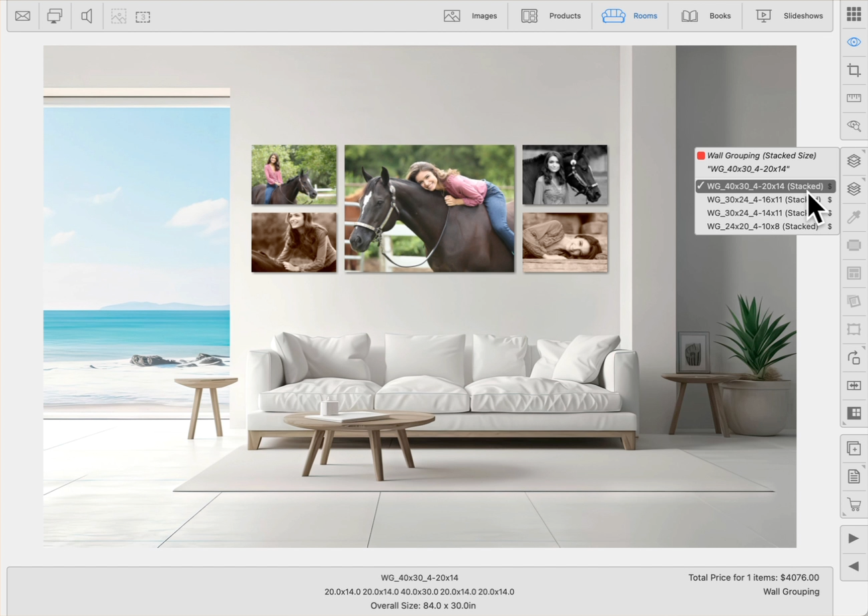Select the eyedropper tool
Image resolution: width=868 pixels, height=616 pixels.
853,217
